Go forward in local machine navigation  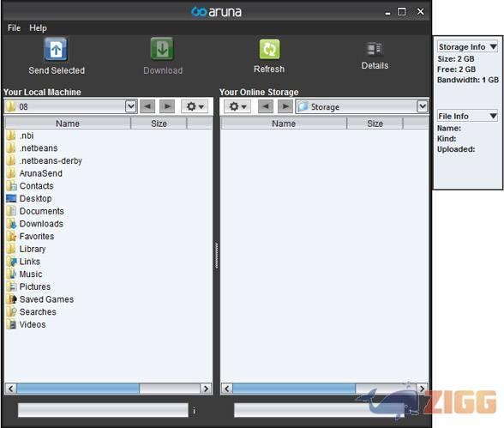(167, 106)
